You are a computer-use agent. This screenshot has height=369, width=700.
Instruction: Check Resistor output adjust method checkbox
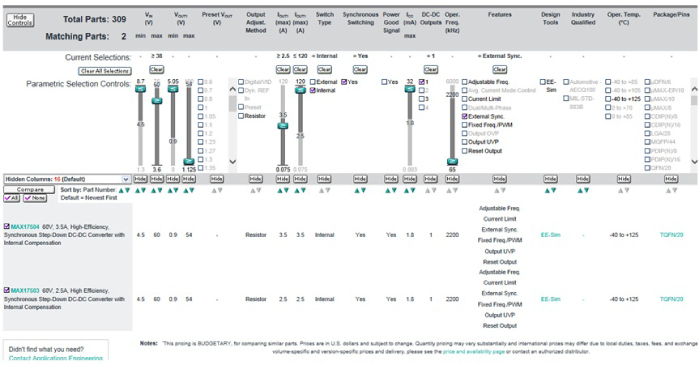241,116
